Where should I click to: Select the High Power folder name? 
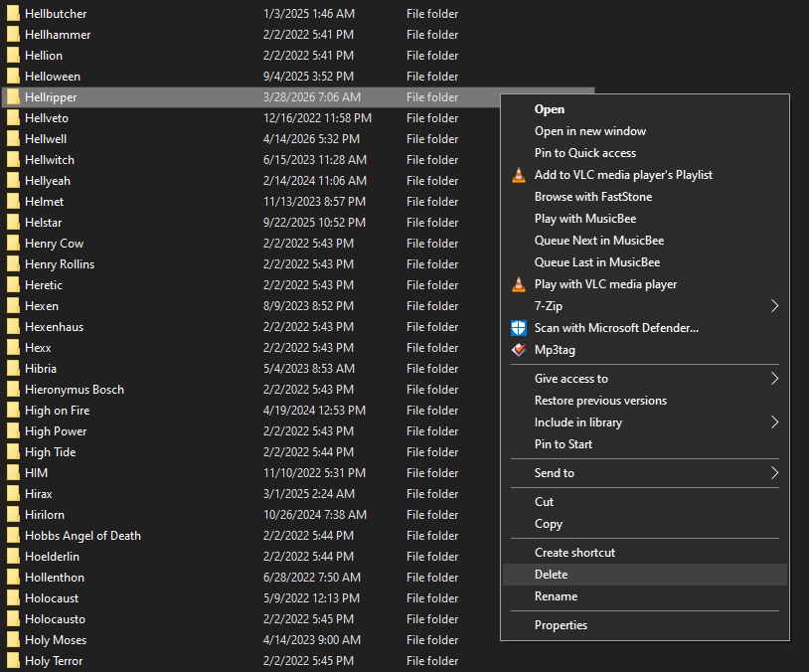tap(56, 431)
